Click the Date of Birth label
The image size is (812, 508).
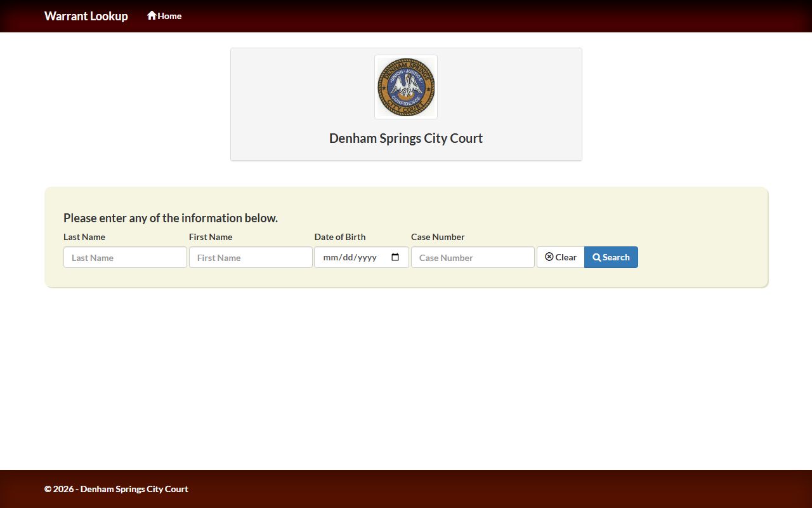click(x=340, y=237)
